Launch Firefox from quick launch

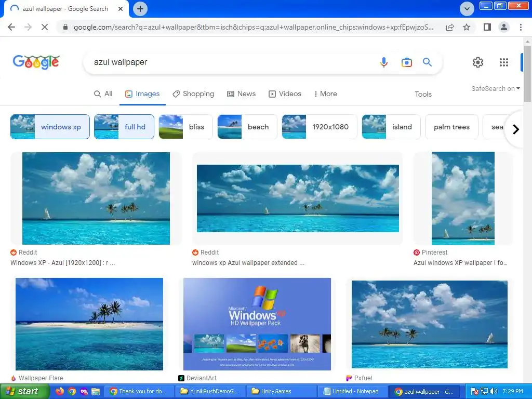(x=59, y=391)
